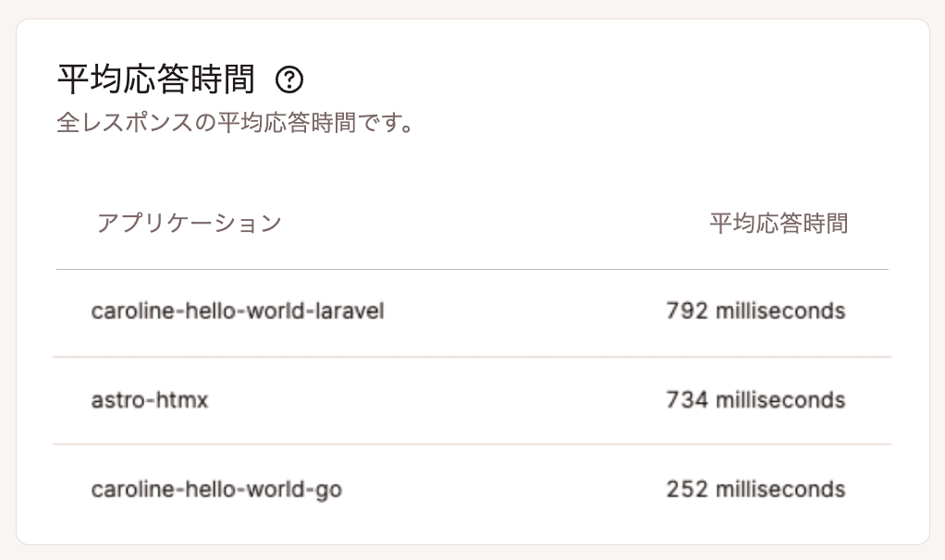Click the word milliseconds in the go row
The width and height of the screenshot is (945, 560).
[x=780, y=489]
